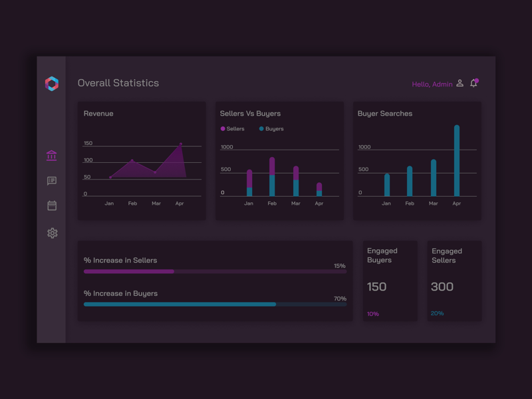Select the Engaged Sellers stat card
Viewport: 532px width, 399px height.
coord(454,280)
